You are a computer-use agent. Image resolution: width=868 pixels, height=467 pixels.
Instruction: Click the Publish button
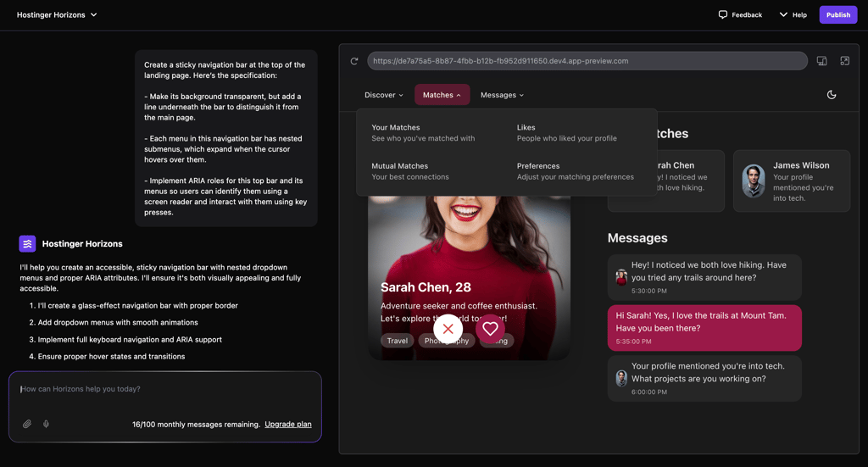click(x=838, y=15)
